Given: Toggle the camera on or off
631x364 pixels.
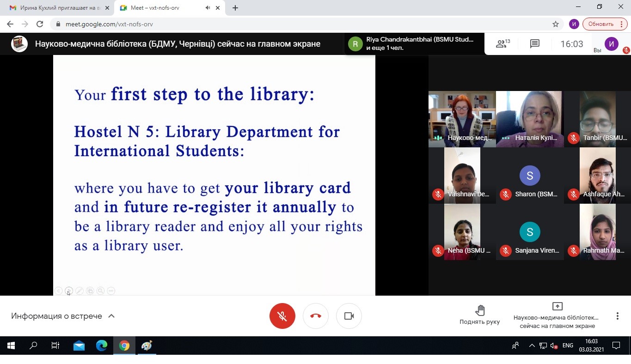Looking at the screenshot, I should (349, 316).
